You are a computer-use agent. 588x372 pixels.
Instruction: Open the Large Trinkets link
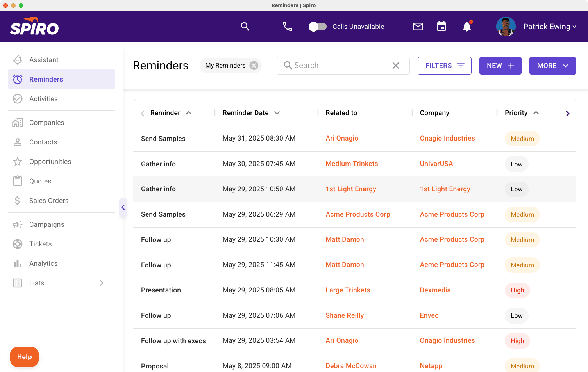tap(348, 290)
